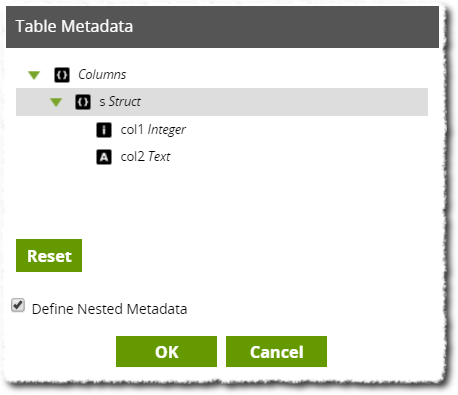Viewport: 458px width, 395px height.
Task: Uncheck the Define Nested Metadata checkbox
Action: [x=18, y=305]
